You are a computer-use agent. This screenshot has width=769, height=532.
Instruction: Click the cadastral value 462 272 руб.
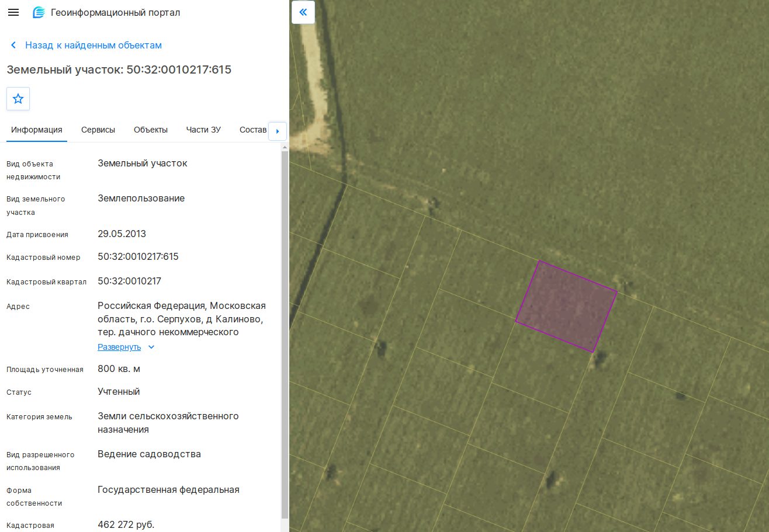[126, 524]
